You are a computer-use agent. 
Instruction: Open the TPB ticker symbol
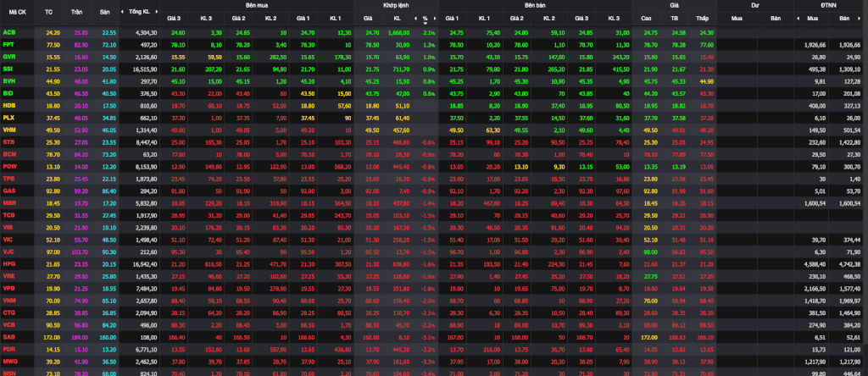point(8,178)
